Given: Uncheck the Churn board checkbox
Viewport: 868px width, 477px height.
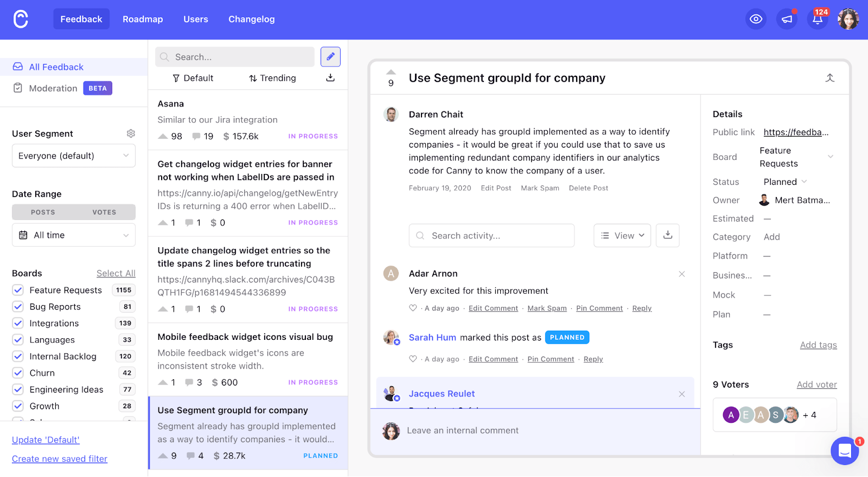Looking at the screenshot, I should [18, 373].
